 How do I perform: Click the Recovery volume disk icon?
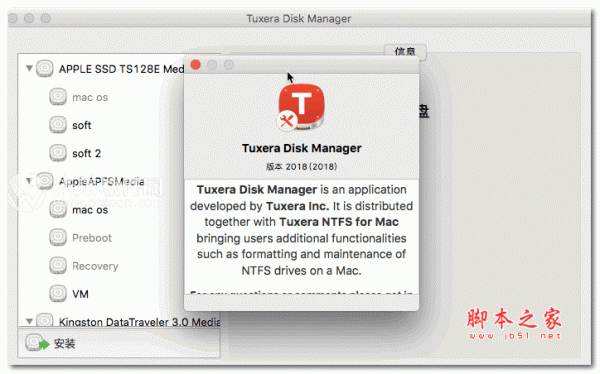coord(58,265)
